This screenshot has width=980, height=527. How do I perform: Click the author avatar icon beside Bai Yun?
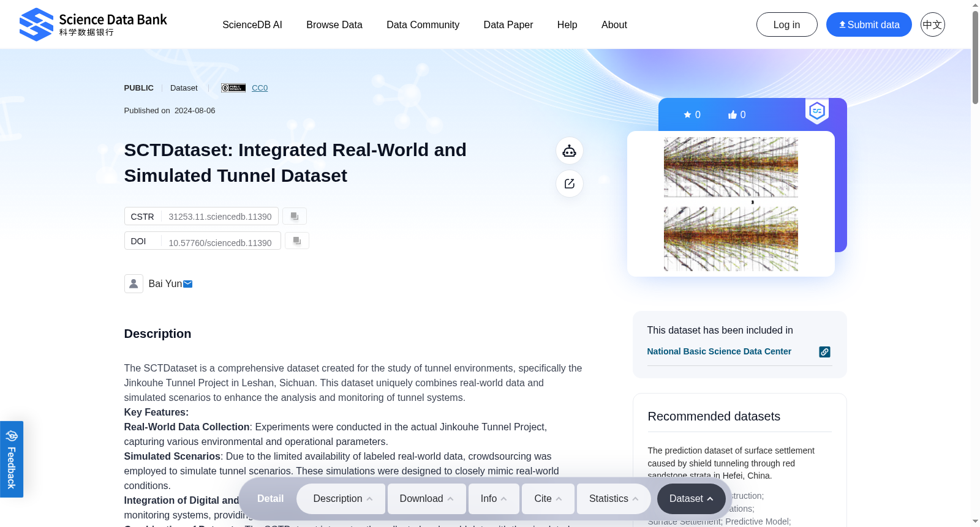(134, 283)
